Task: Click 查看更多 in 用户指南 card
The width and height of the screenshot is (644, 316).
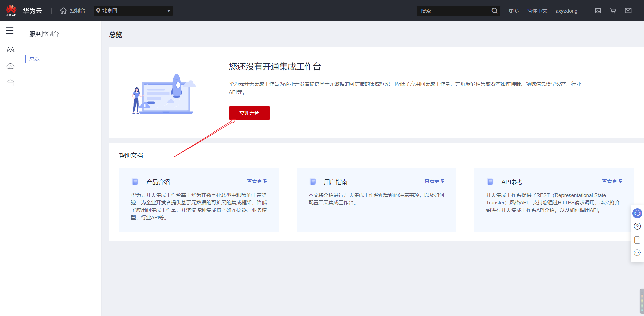Action: pos(434,181)
